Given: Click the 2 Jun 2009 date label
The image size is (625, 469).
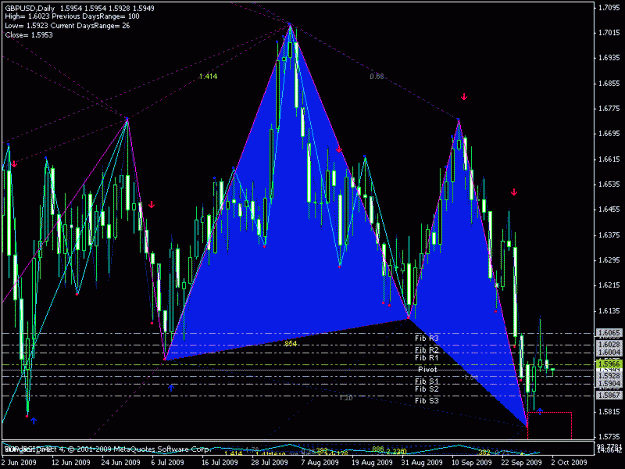Looking at the screenshot, I should [x=19, y=462].
